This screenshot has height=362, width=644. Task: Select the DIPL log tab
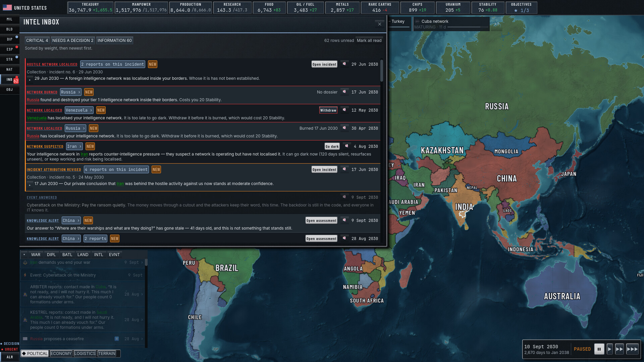pyautogui.click(x=51, y=255)
